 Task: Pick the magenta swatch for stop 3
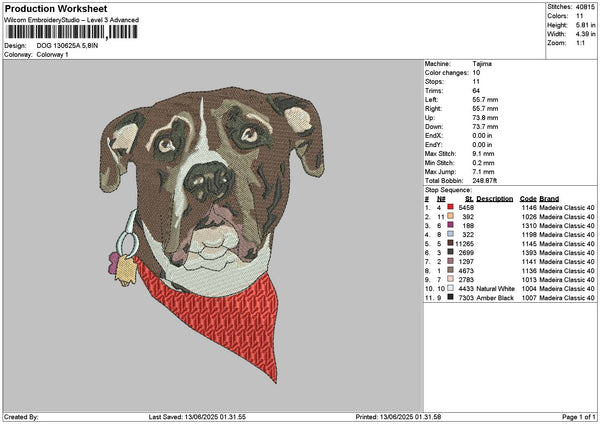tap(450, 225)
